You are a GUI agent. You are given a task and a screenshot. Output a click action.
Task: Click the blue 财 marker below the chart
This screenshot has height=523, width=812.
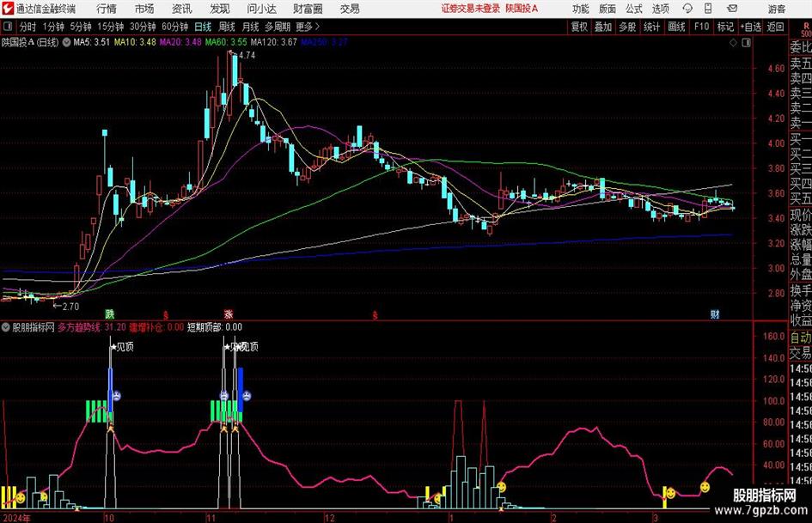coord(715,313)
